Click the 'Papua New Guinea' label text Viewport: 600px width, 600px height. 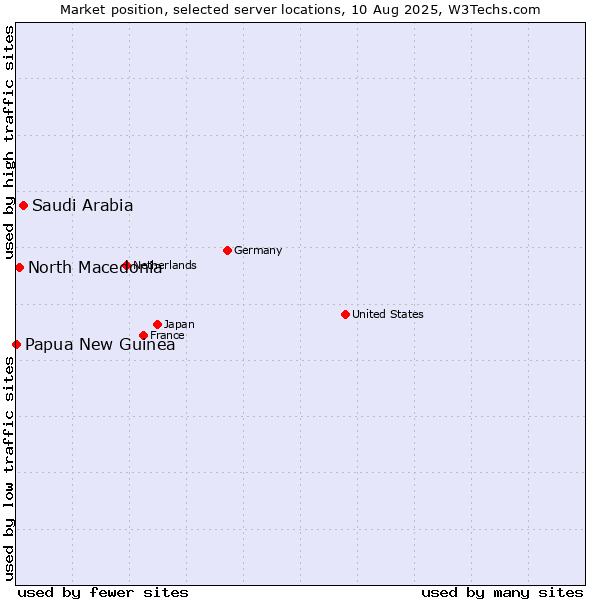100,344
